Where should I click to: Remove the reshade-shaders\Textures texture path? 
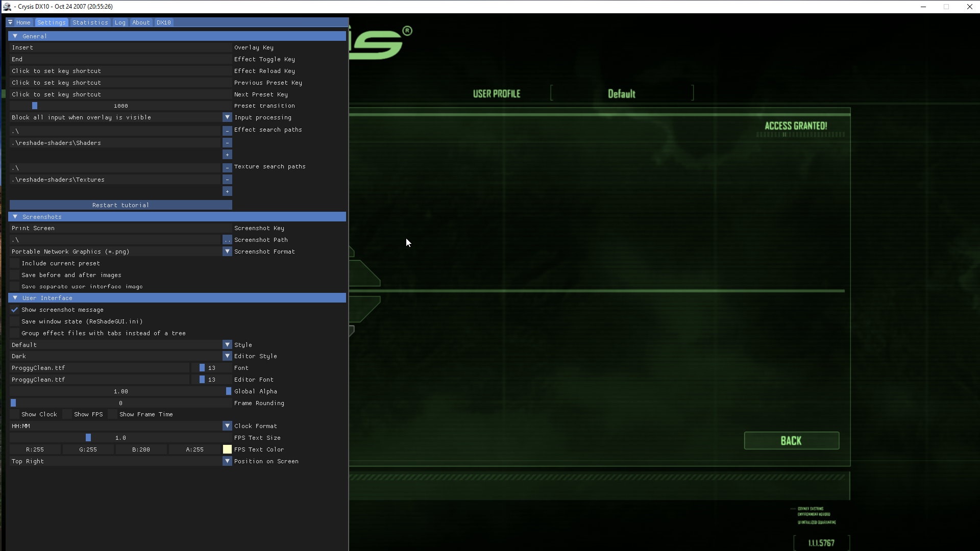coord(227,180)
